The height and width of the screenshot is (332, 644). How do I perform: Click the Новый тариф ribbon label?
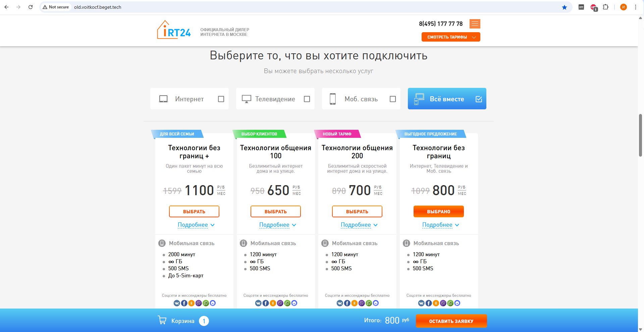(x=337, y=134)
